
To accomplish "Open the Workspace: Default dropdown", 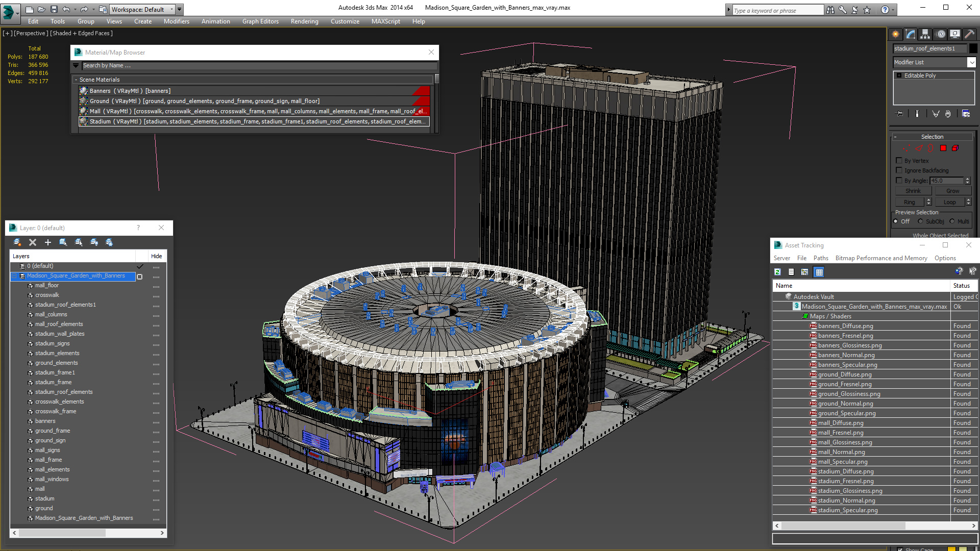I will coord(142,9).
